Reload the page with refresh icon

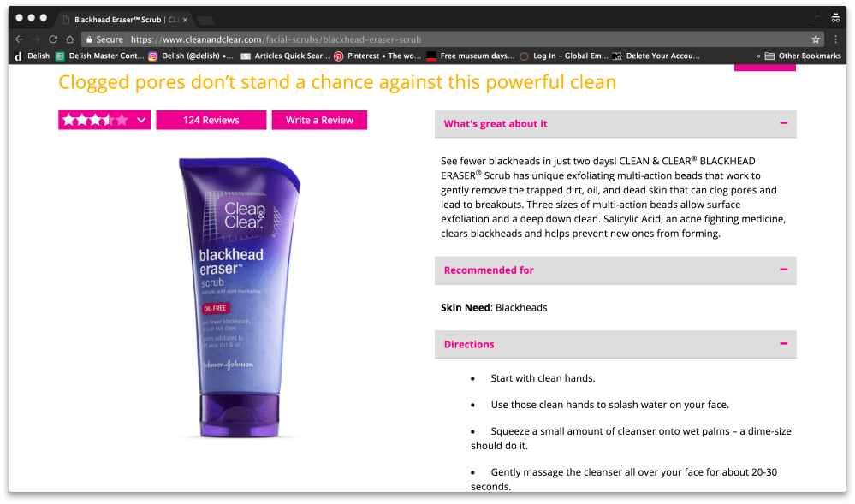pos(53,39)
